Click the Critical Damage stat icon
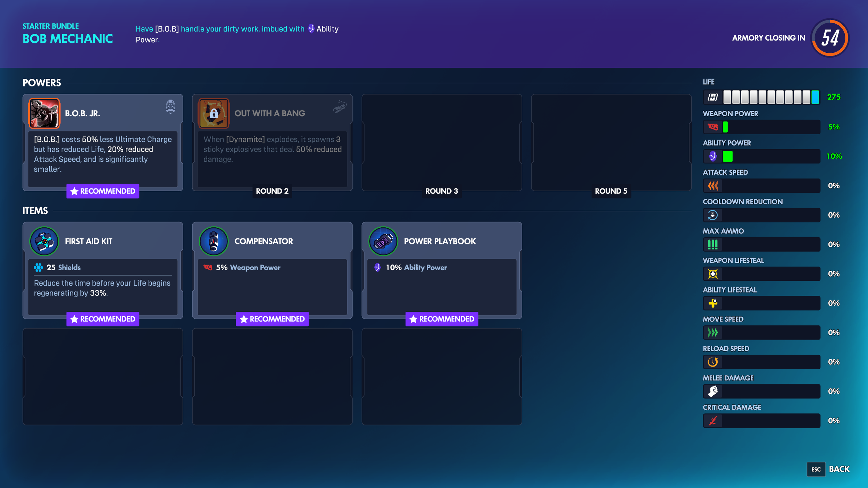This screenshot has height=488, width=868. (x=712, y=421)
